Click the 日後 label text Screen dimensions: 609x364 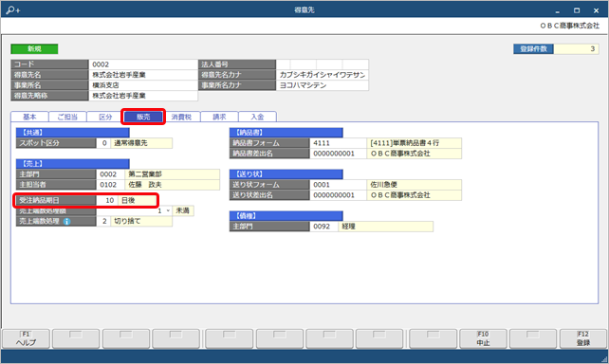[128, 200]
